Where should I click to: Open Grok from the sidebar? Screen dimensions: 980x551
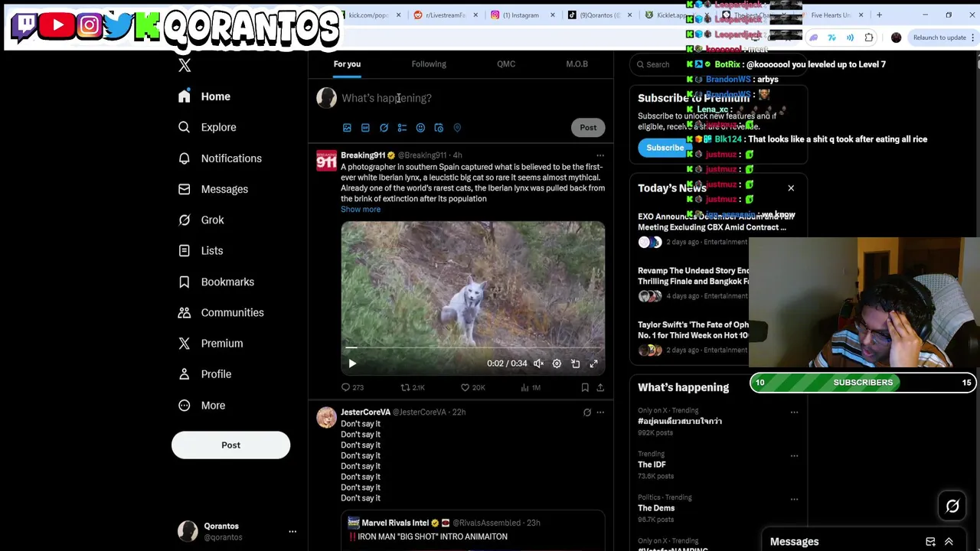[201, 220]
